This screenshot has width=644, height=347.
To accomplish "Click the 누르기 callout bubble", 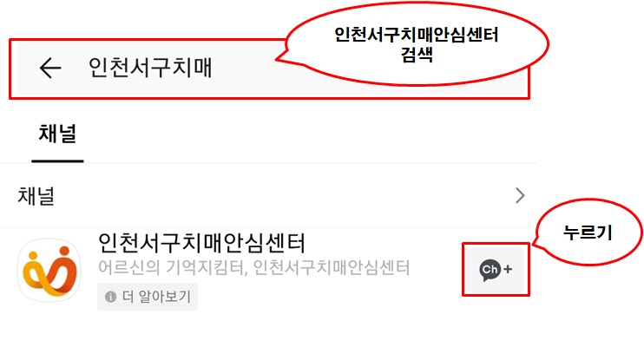I will coord(588,232).
